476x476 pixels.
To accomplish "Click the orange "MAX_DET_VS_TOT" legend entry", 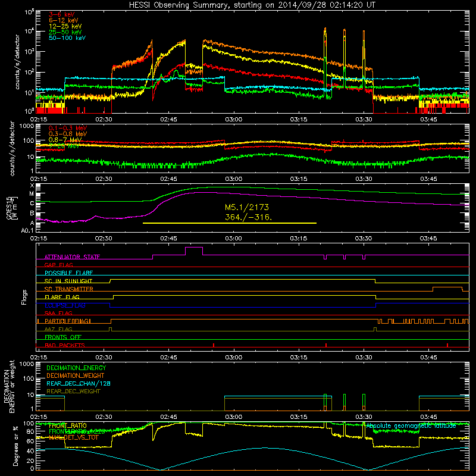I will point(73,438).
